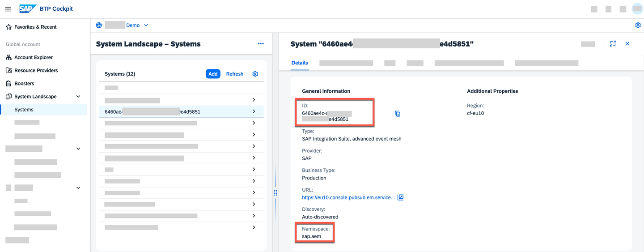Click the General Information heading
This screenshot has width=644, height=252.
pyautogui.click(x=326, y=91)
